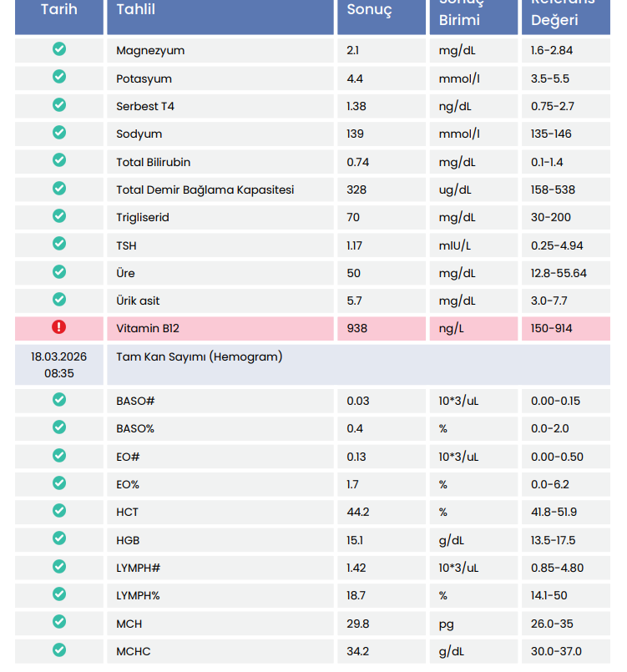Click the green check icon in Sodyum row
This screenshot has width=627, height=672.
(x=59, y=133)
